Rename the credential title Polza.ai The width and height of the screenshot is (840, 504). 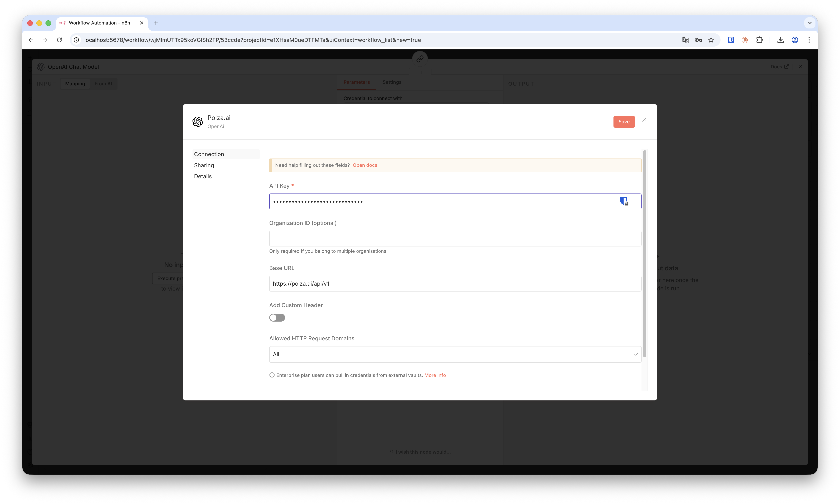(219, 118)
